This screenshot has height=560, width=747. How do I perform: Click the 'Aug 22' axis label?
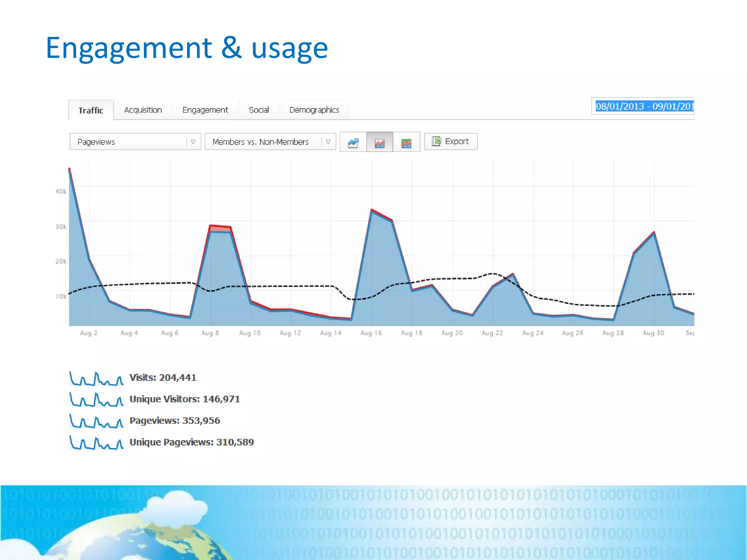[x=492, y=333]
